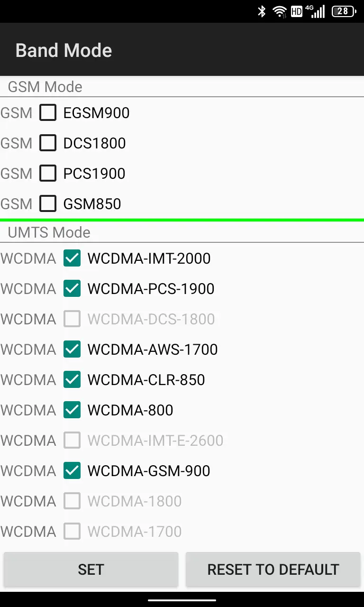Disable the WCDMA-PCS-1900 checkbox

tap(72, 289)
